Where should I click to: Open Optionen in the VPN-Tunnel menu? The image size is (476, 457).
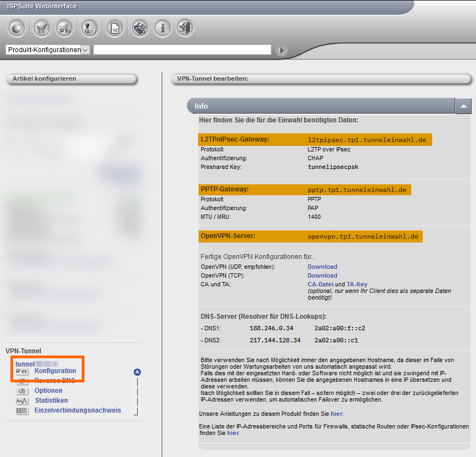(48, 391)
